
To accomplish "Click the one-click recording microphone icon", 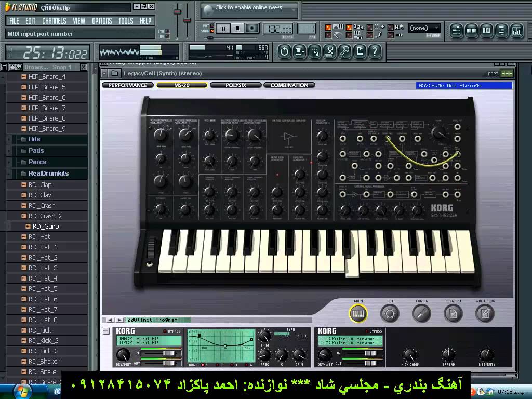I will [x=345, y=52].
